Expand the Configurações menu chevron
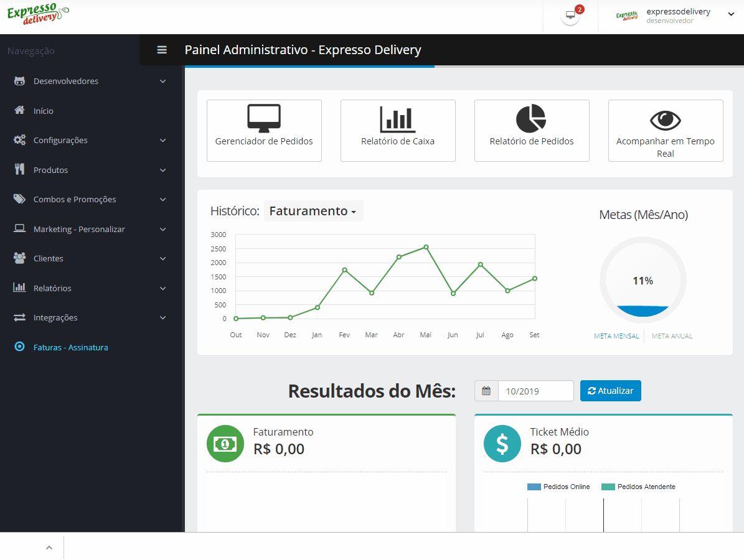 coord(162,141)
